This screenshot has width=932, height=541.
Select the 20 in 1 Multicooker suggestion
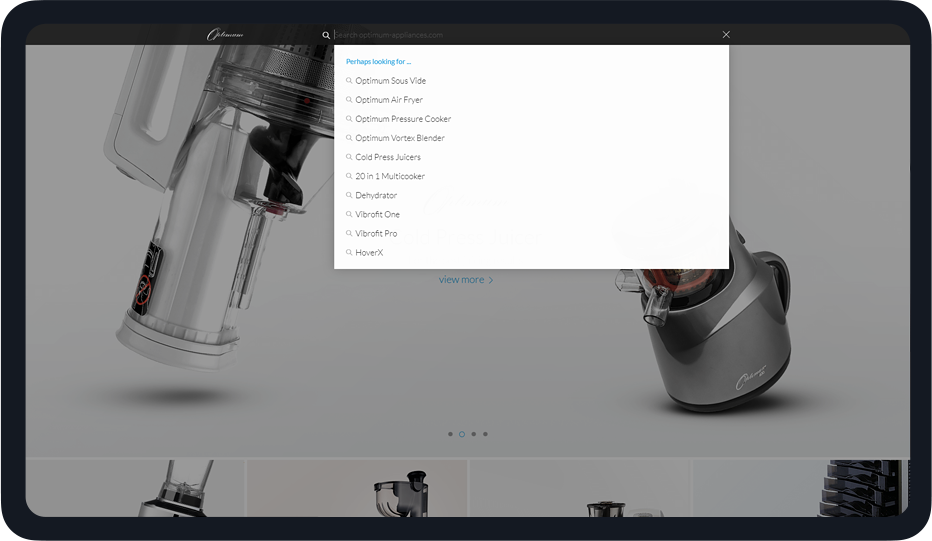click(x=390, y=176)
